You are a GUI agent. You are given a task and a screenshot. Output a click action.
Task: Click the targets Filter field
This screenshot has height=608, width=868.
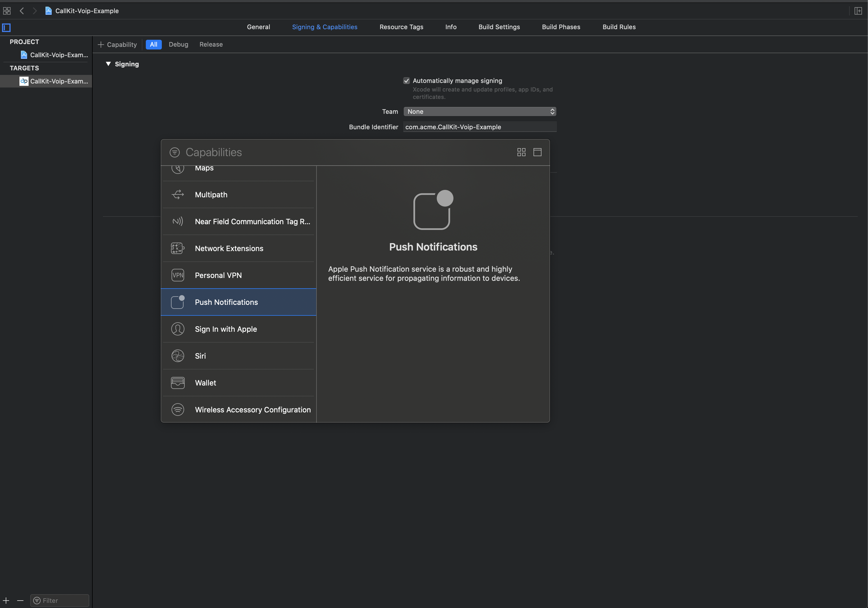click(x=60, y=601)
